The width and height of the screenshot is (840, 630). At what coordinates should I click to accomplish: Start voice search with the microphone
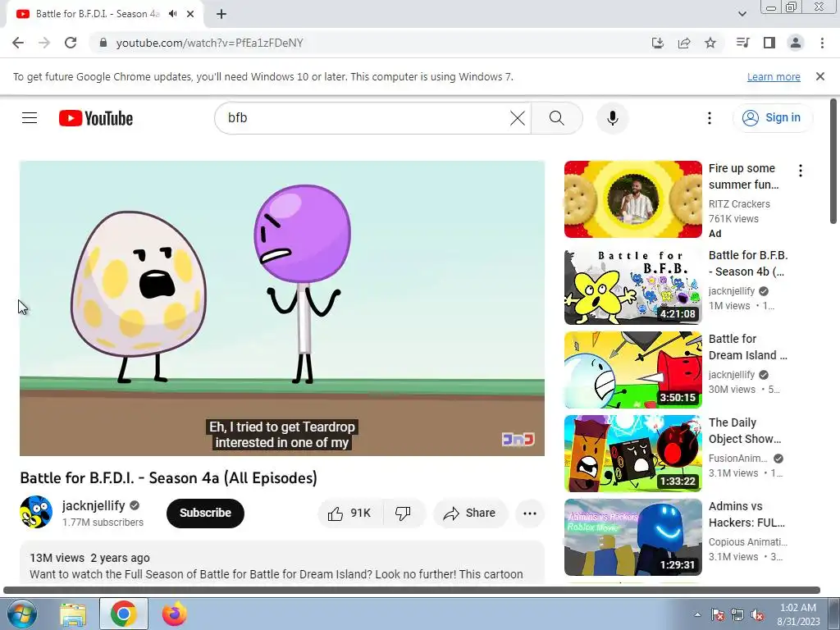click(613, 118)
